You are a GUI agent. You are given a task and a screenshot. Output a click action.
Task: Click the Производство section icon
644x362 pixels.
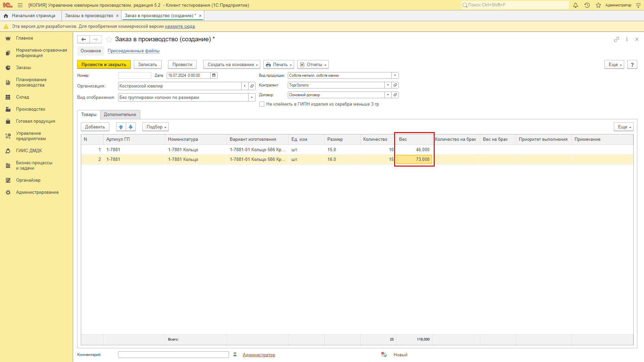point(8,109)
